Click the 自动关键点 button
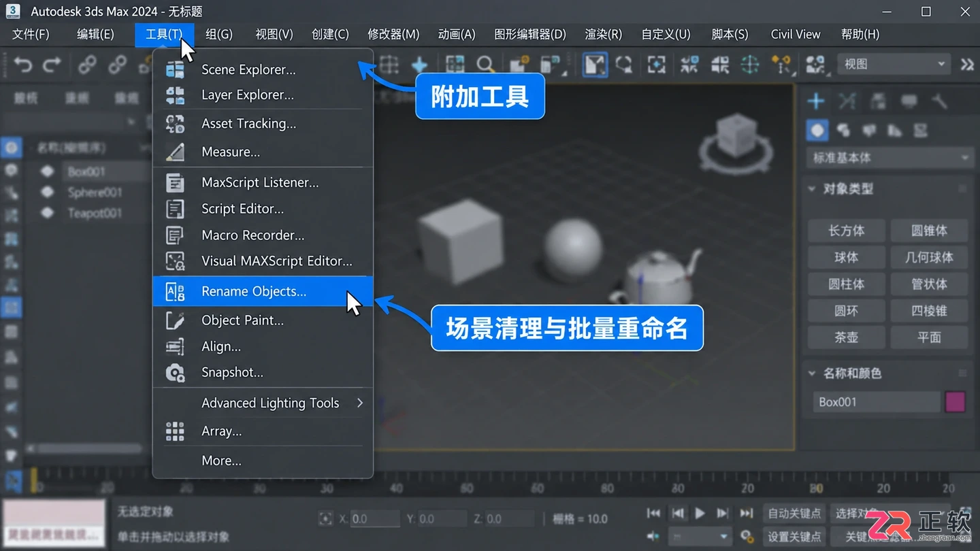This screenshot has height=551, width=980. pyautogui.click(x=794, y=513)
